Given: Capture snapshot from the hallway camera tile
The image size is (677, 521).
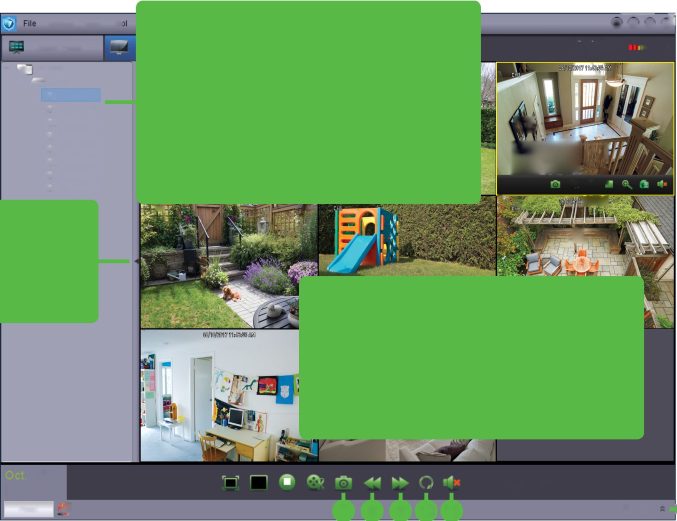Looking at the screenshot, I should pos(555,185).
